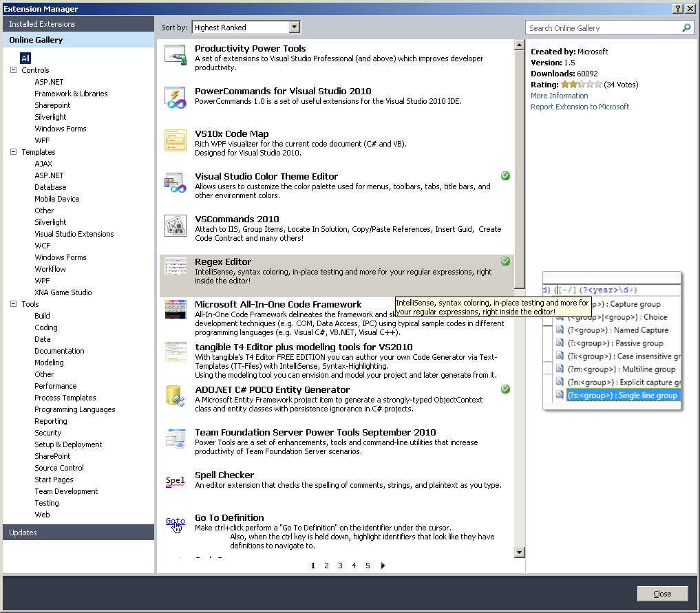Click the Team Foundation Server Power Tools icon
Viewport: 700px width, 613px height.
click(x=176, y=438)
